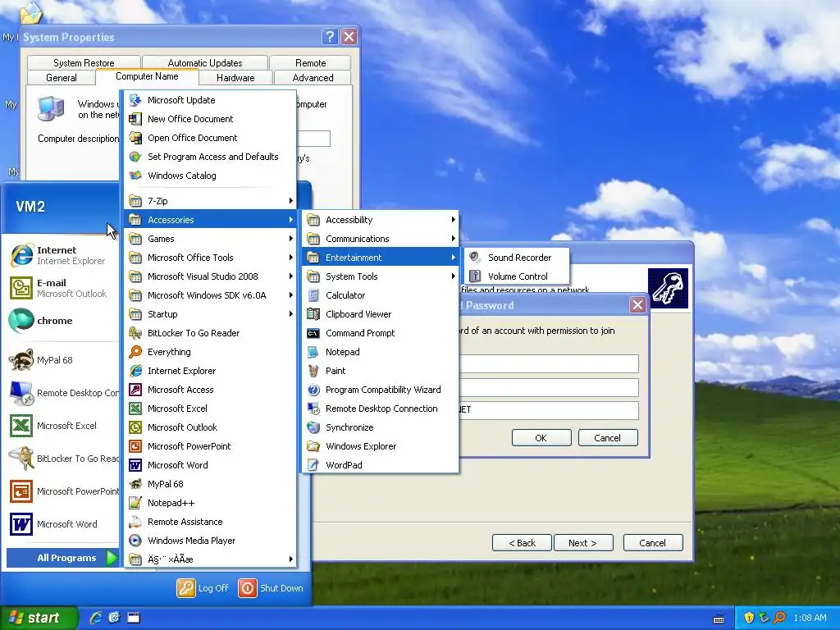
Task: Open help button in System Properties title bar
Action: [330, 36]
